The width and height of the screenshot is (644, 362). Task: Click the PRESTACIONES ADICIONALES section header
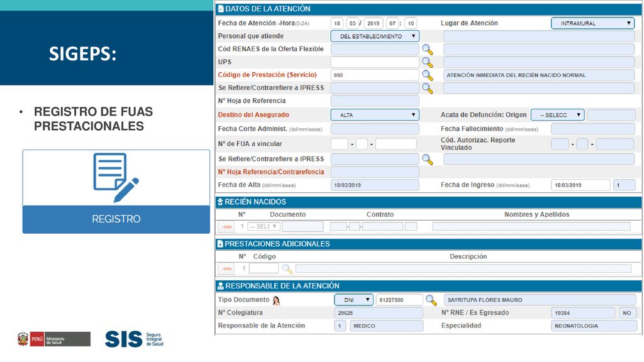point(428,244)
